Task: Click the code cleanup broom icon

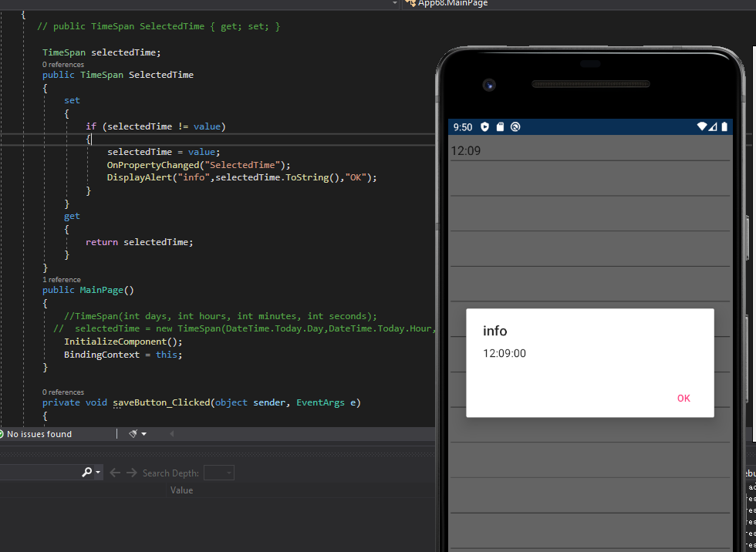Action: pyautogui.click(x=133, y=434)
